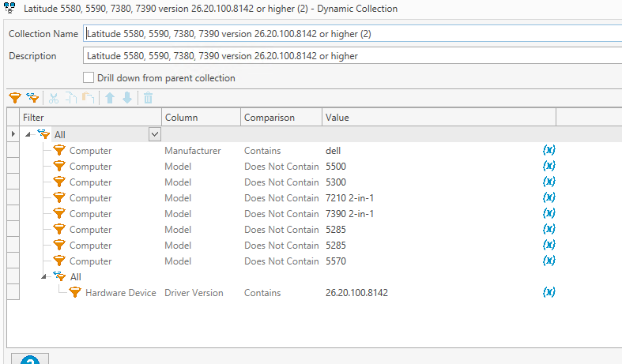The height and width of the screenshot is (364, 622).
Task: Click the Add Filter funnel toolbar icon
Action: [14, 99]
